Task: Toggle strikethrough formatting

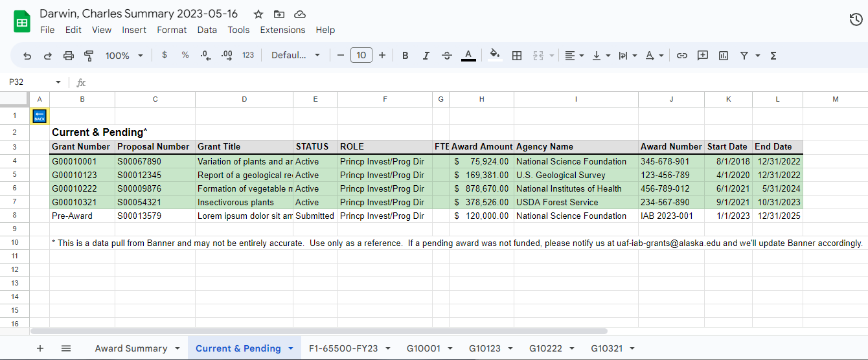Action: (446, 56)
